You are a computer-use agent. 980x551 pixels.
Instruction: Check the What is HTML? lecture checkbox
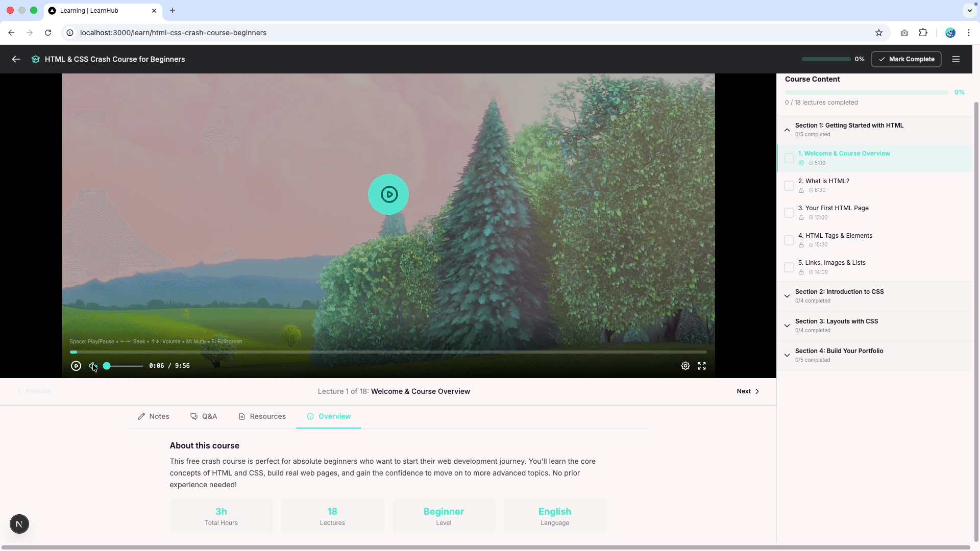click(789, 186)
